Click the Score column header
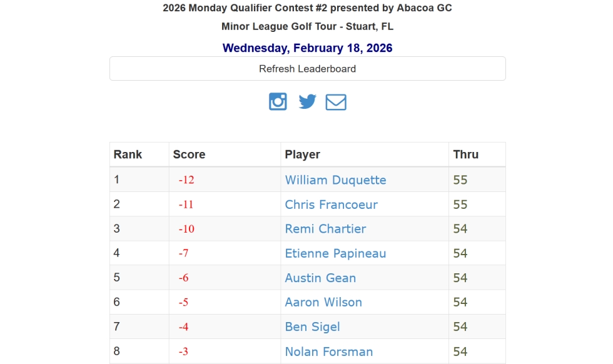The width and height of the screenshot is (613, 364). pyautogui.click(x=189, y=154)
